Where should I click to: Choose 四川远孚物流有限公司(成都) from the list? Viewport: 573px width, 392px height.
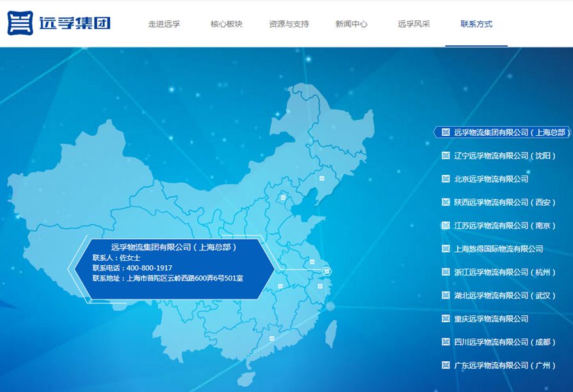[504, 342]
